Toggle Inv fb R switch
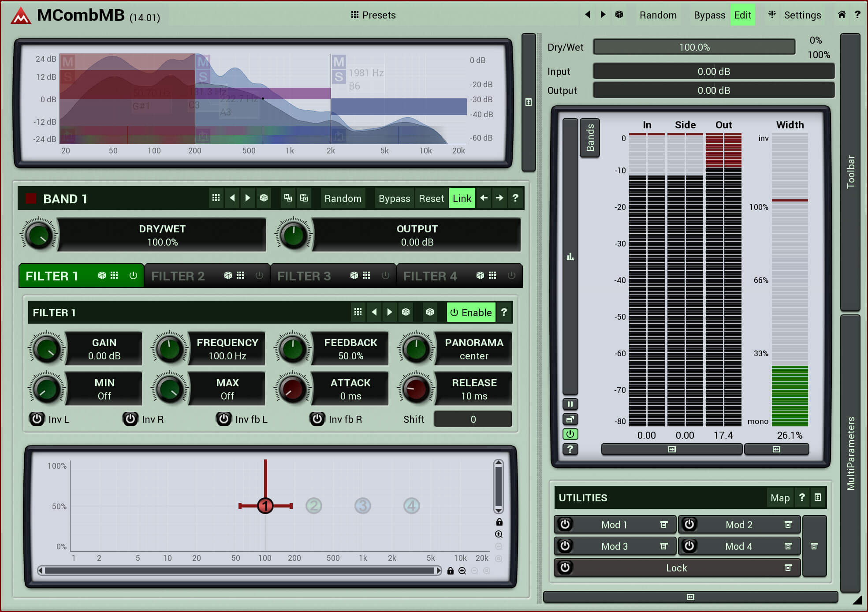868x612 pixels. point(317,419)
